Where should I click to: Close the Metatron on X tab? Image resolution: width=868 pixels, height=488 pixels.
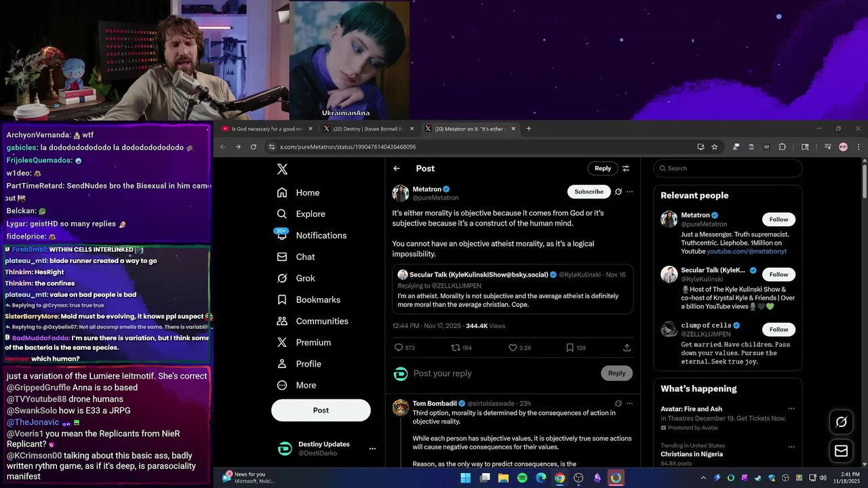pyautogui.click(x=513, y=129)
